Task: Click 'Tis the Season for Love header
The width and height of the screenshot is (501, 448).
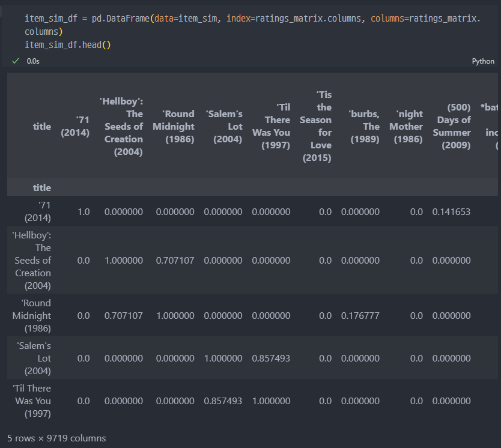Action: tap(316, 126)
